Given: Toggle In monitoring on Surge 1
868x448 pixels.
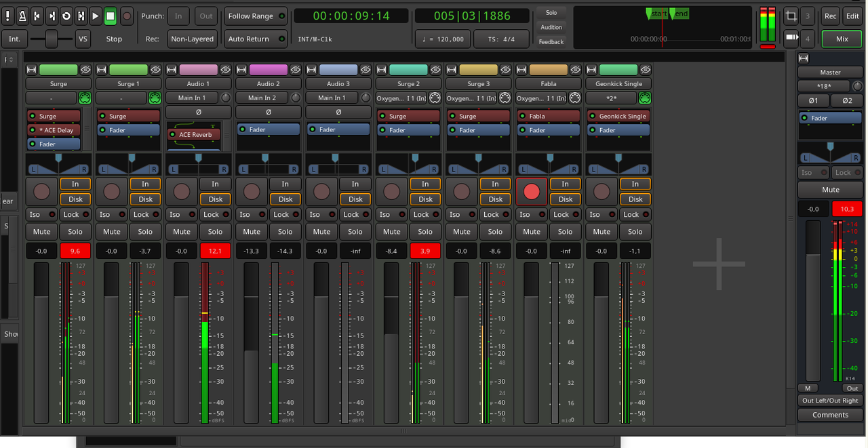Looking at the screenshot, I should [x=145, y=184].
